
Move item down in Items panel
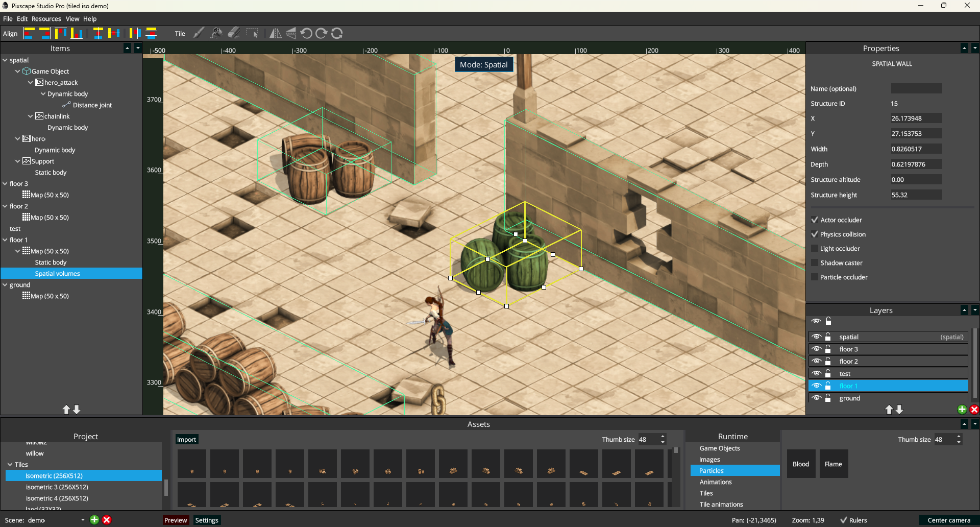(77, 410)
